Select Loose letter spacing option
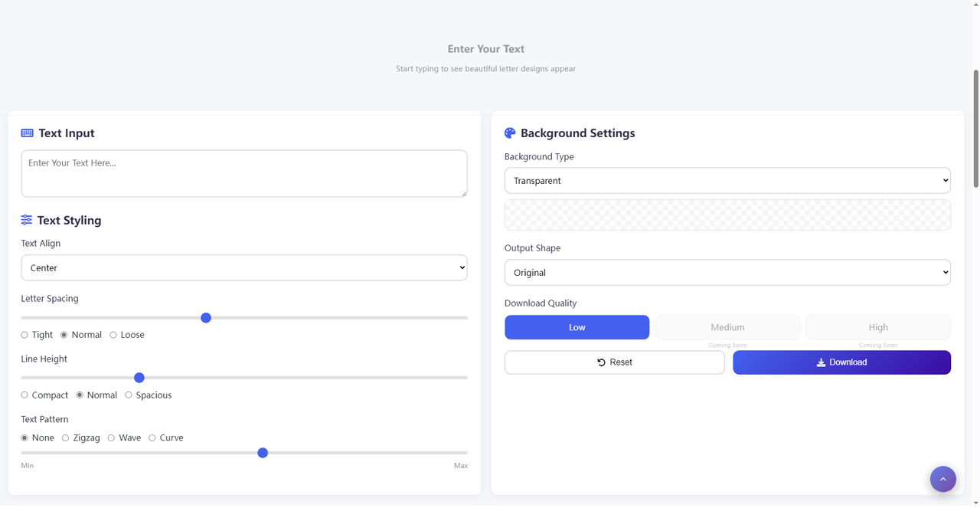The height and width of the screenshot is (508, 980). (113, 335)
